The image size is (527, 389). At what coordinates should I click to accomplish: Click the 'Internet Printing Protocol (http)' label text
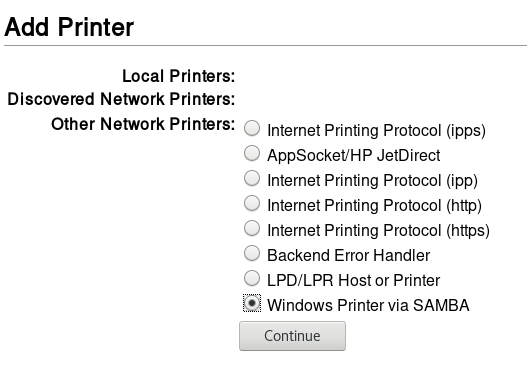[x=374, y=205]
